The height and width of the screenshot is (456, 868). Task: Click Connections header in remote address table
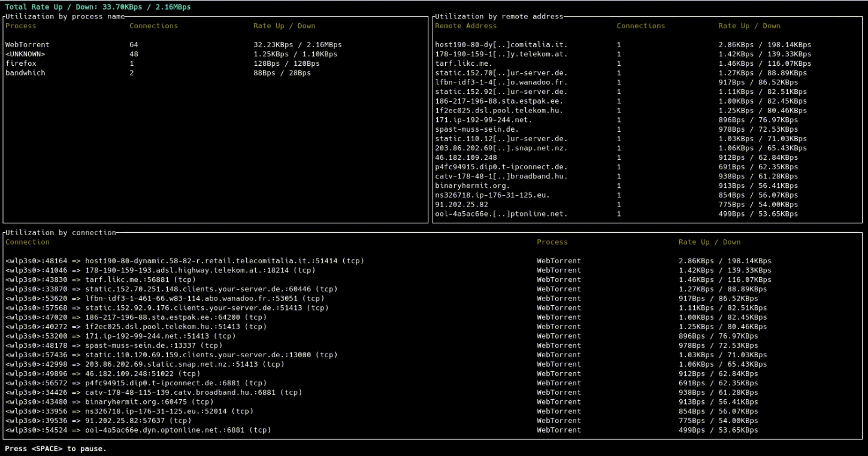(x=641, y=26)
